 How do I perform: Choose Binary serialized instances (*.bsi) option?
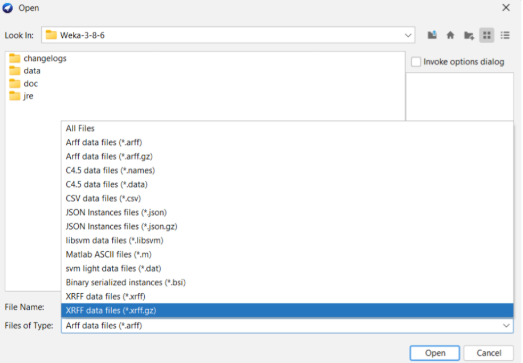(x=287, y=283)
